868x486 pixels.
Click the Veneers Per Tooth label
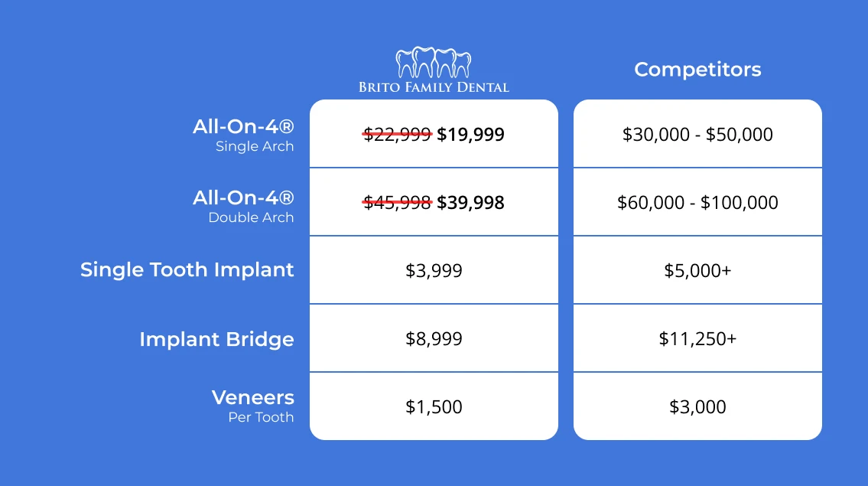click(x=252, y=405)
